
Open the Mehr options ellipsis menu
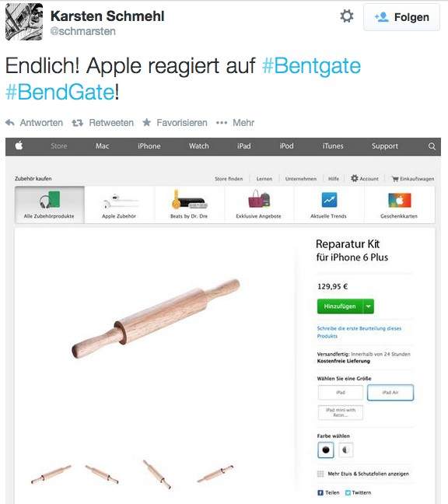(222, 123)
